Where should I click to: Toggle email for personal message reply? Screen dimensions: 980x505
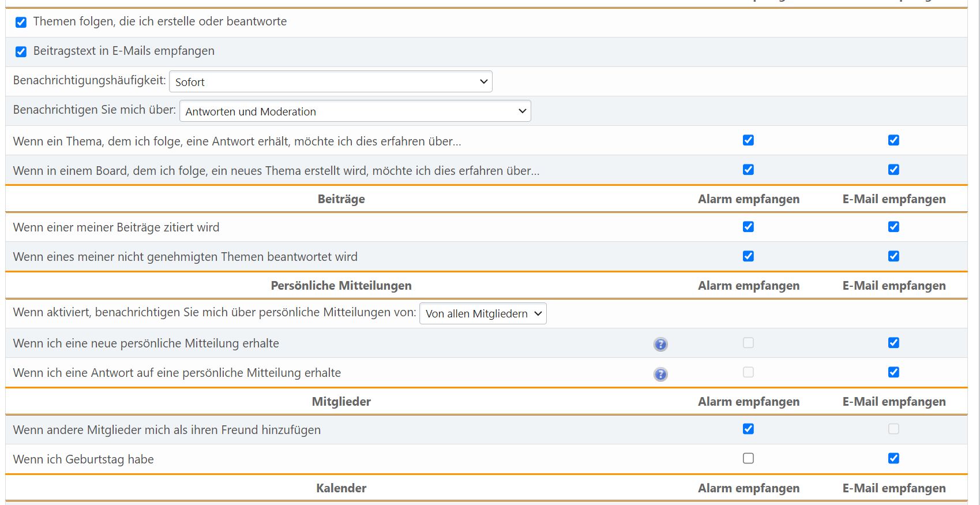[x=893, y=372]
